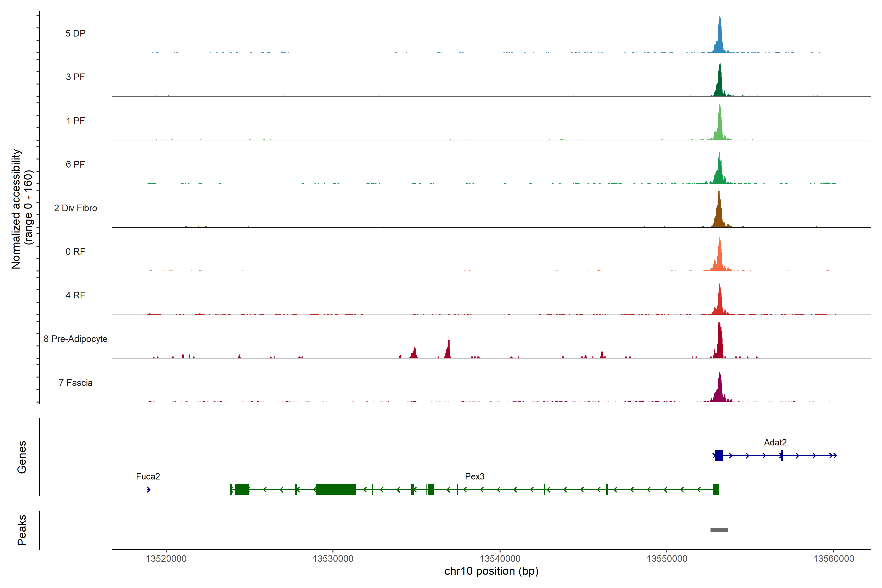Click the 8 Pre-Adipocyte track label
Screen dimensions: 882x588
[75, 339]
